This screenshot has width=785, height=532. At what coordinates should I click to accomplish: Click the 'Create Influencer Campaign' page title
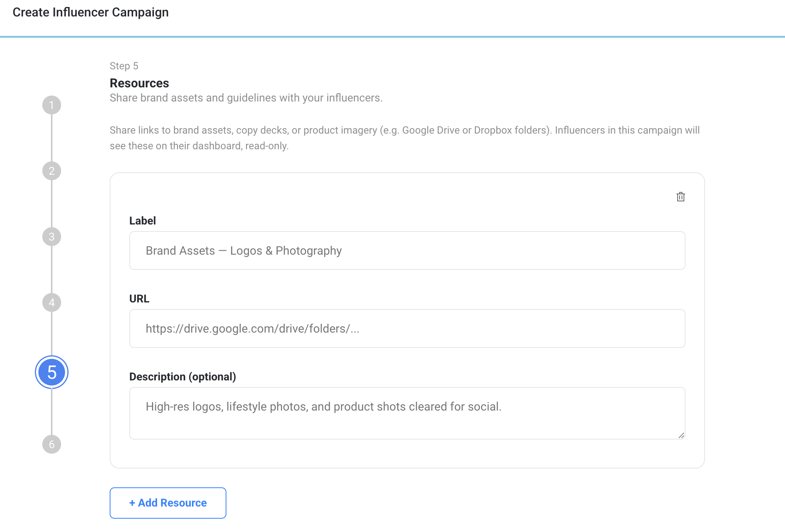90,12
